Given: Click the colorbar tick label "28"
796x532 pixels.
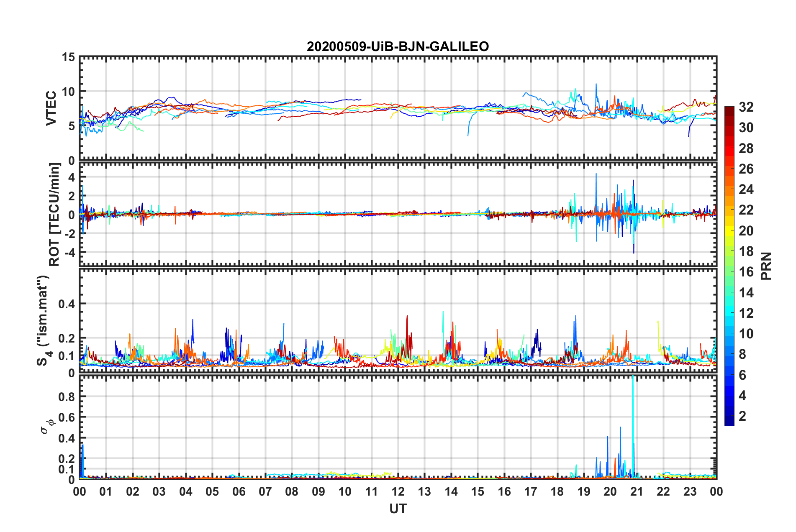Looking at the screenshot, I should tap(746, 148).
